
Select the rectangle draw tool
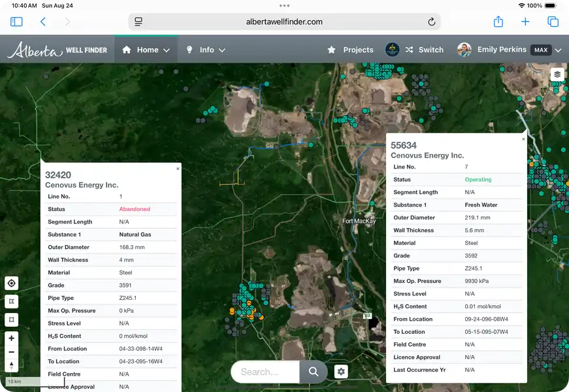tap(12, 319)
